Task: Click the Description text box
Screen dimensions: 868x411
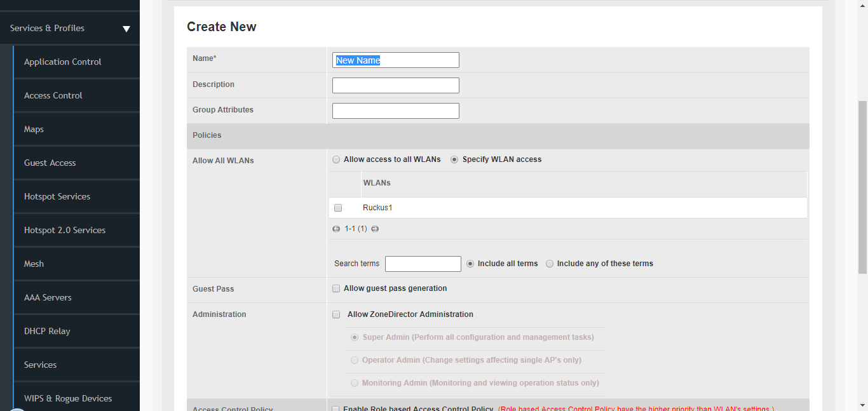Action: pyautogui.click(x=395, y=86)
